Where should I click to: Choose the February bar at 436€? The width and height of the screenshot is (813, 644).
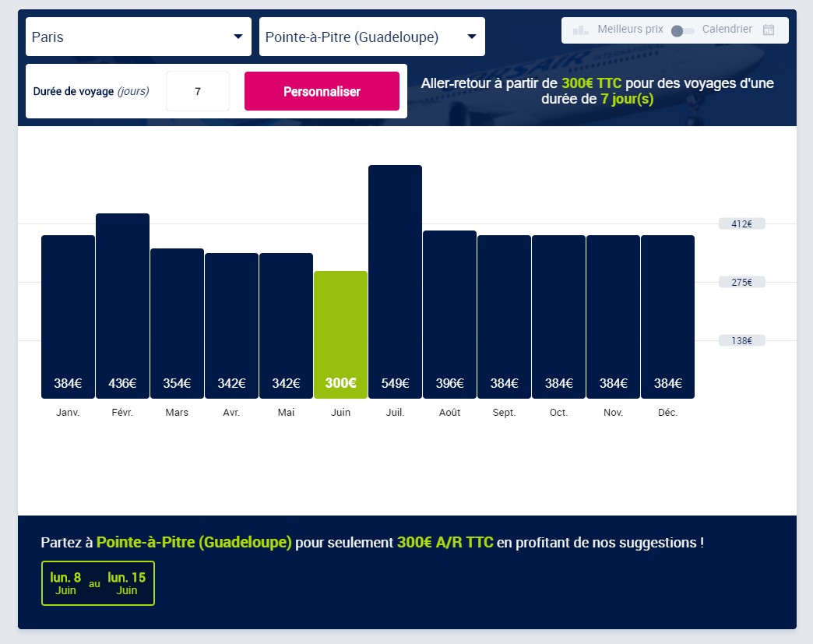click(x=122, y=306)
